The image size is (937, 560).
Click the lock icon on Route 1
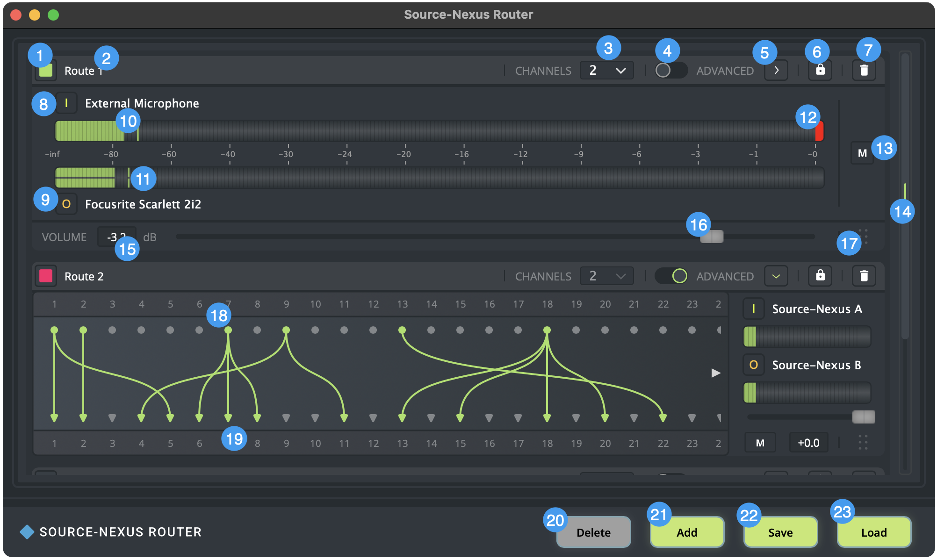(x=820, y=71)
